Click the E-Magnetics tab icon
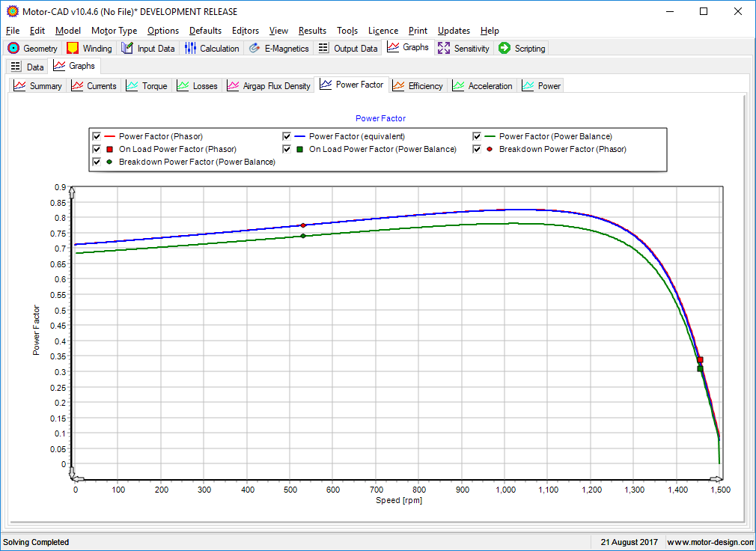This screenshot has height=551, width=756. pos(254,48)
